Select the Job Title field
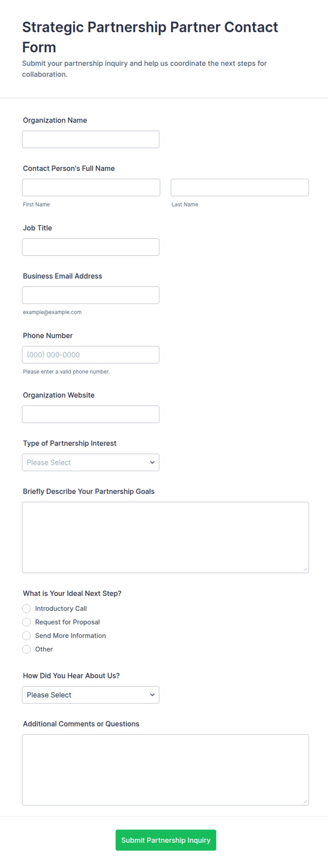 (x=91, y=247)
